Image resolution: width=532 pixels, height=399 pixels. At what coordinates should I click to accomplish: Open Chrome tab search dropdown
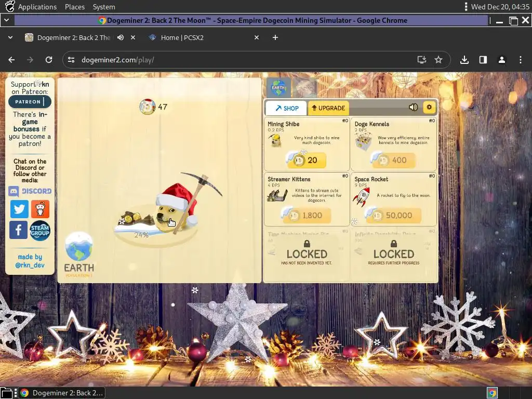10,37
